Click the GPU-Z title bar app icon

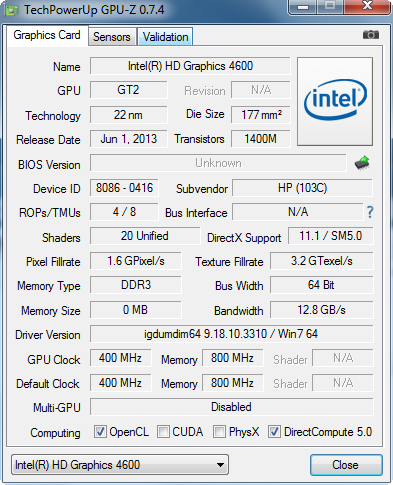(x=12, y=10)
